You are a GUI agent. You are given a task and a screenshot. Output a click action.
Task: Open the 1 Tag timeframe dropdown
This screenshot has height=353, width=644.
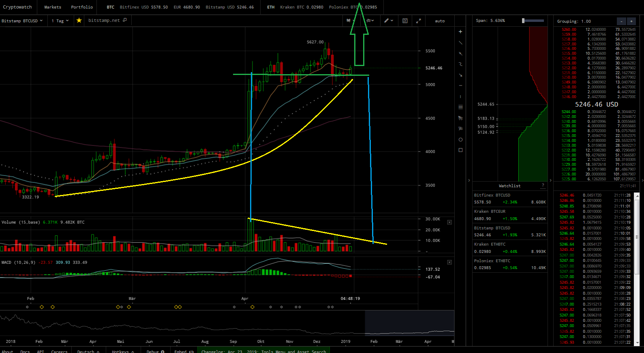tap(60, 21)
